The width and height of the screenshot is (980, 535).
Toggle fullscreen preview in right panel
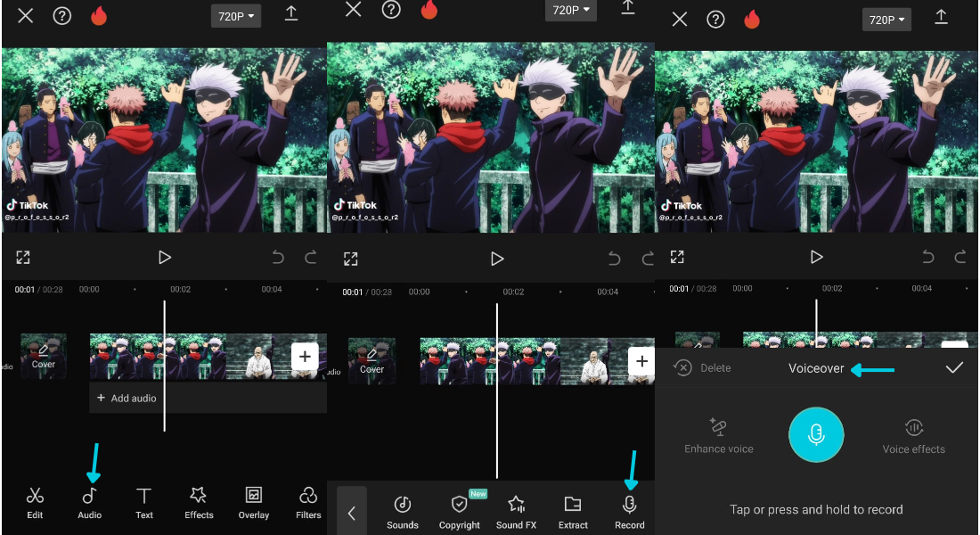point(677,257)
